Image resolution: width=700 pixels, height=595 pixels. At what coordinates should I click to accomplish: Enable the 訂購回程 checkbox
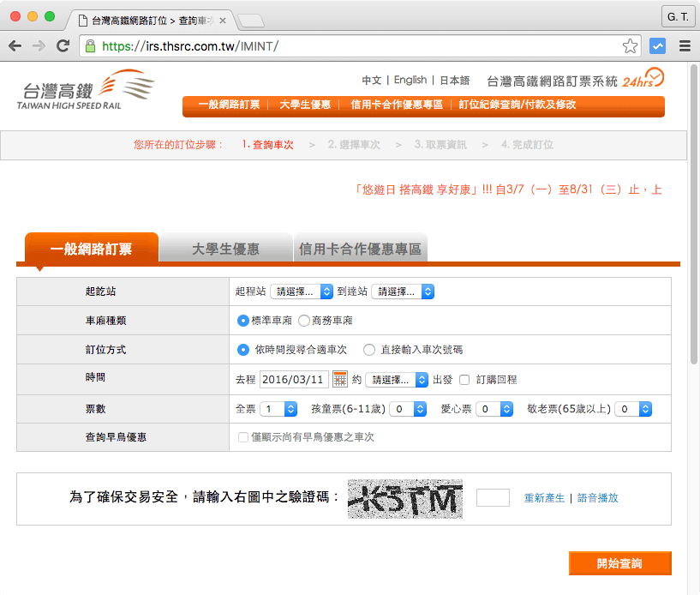[464, 380]
